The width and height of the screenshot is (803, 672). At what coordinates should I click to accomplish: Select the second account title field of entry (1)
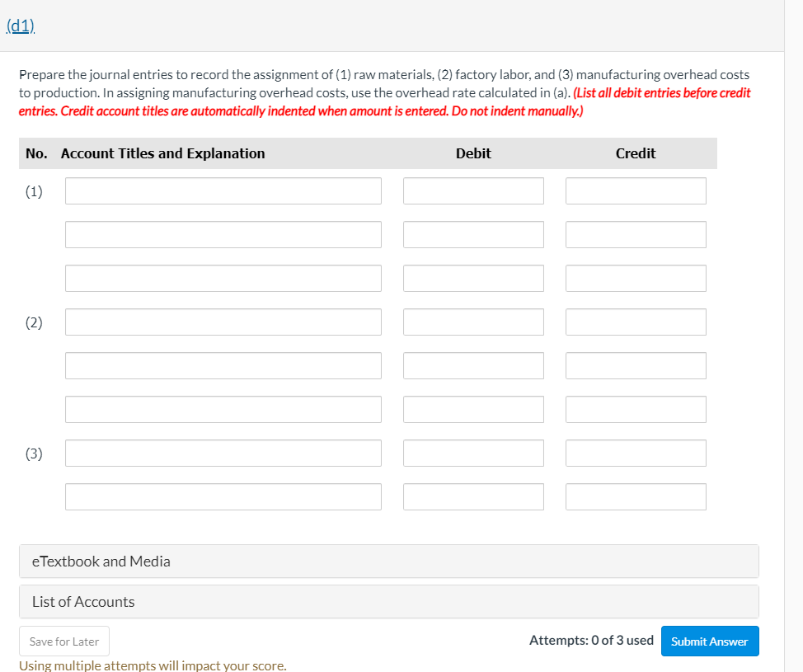point(223,234)
